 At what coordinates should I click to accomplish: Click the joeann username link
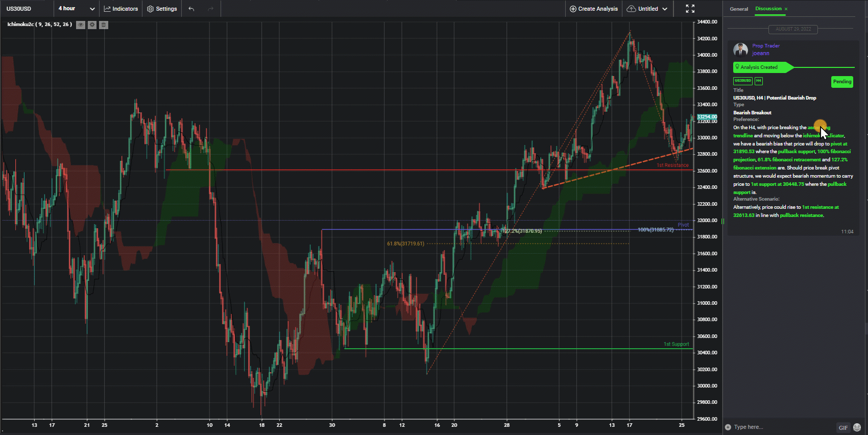pos(761,53)
